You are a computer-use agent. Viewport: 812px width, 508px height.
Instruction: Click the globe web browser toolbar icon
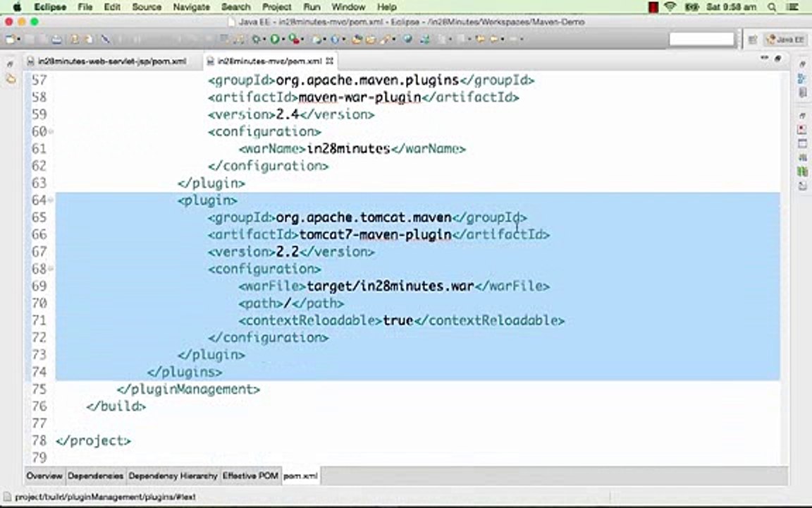click(407, 39)
